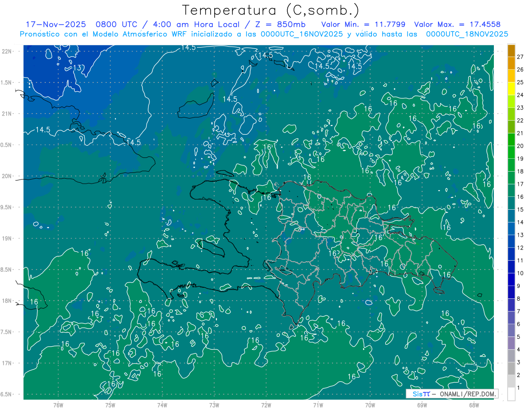The width and height of the screenshot is (532, 411).
Task: Pick the teal band between 15 and 16
Action: [x=511, y=203]
